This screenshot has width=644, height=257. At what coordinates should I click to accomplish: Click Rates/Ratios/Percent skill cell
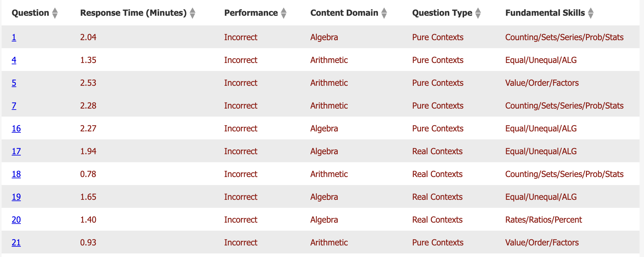543,220
